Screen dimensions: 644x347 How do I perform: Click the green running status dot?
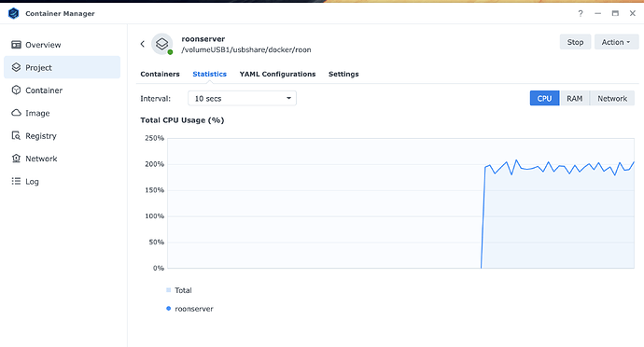tap(170, 52)
